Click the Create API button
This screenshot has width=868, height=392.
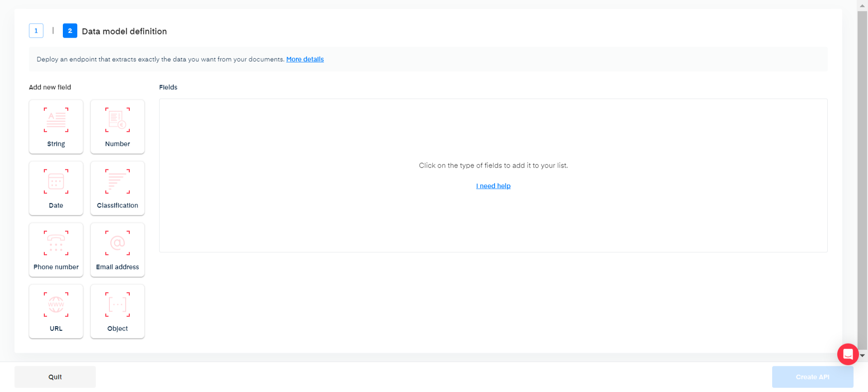coord(812,377)
